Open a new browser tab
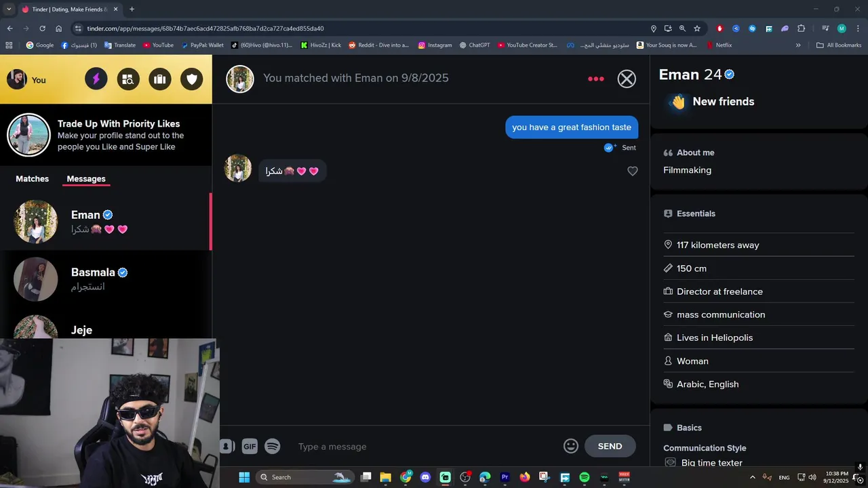 coord(132,9)
